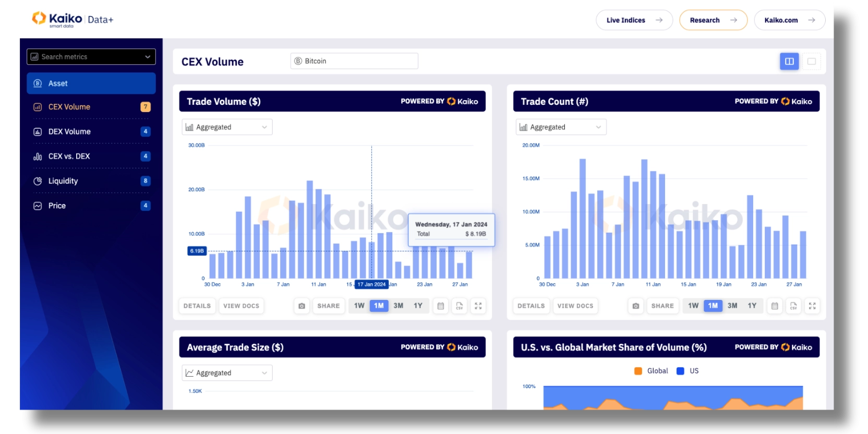This screenshot has width=868, height=434.
Task: Open CEX vs. DEX section
Action: 91,156
